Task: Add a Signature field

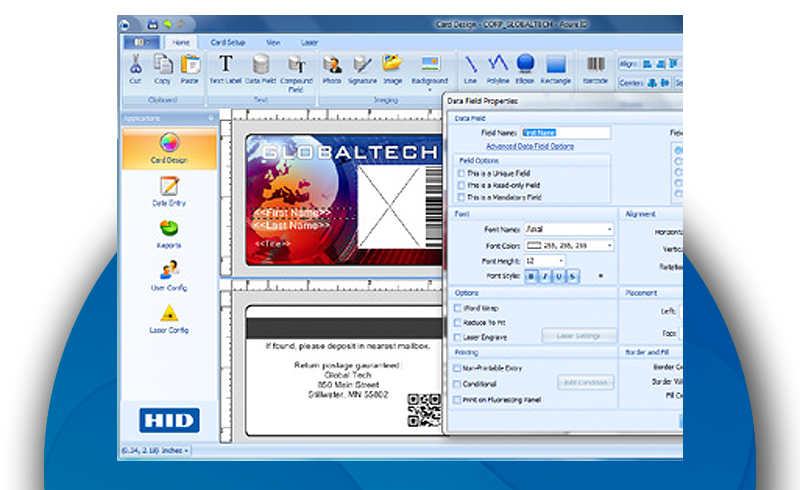Action: [x=362, y=69]
